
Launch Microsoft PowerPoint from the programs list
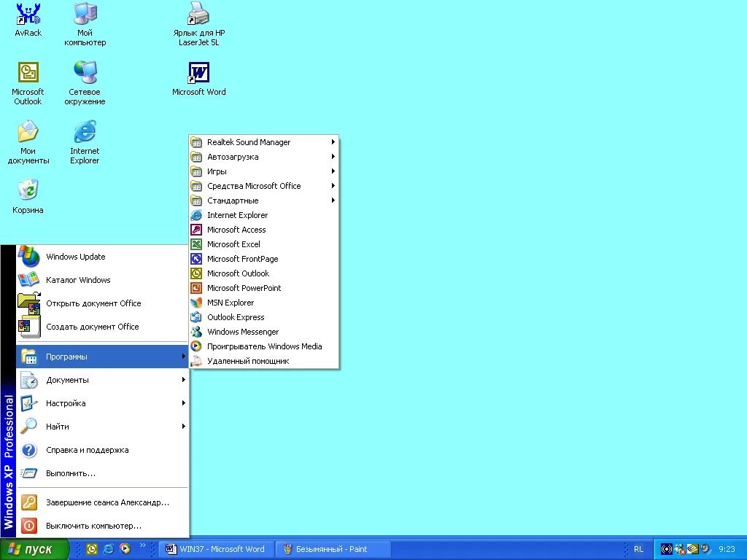pos(264,288)
